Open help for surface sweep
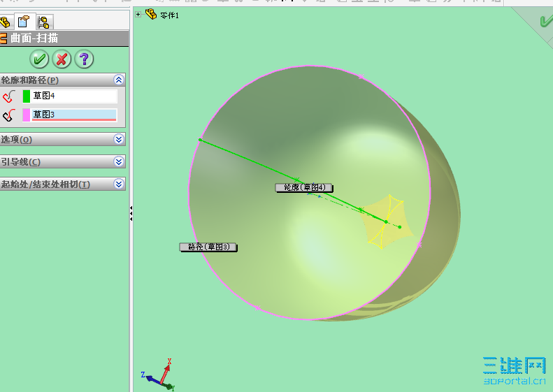The width and height of the screenshot is (553, 392). pos(84,59)
